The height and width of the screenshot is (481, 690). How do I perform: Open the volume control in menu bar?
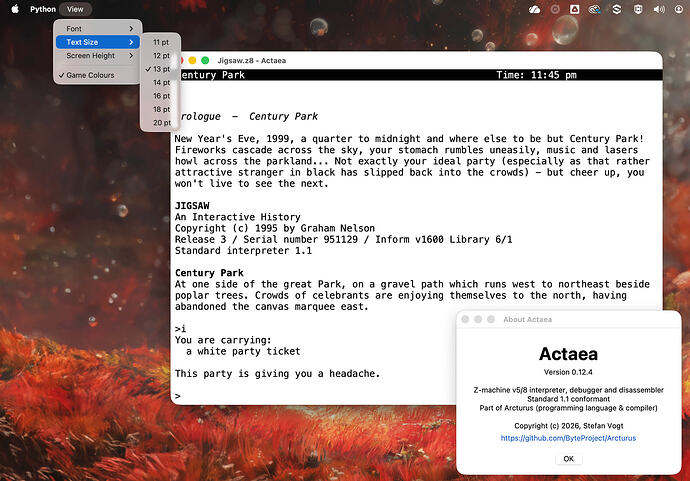click(659, 9)
